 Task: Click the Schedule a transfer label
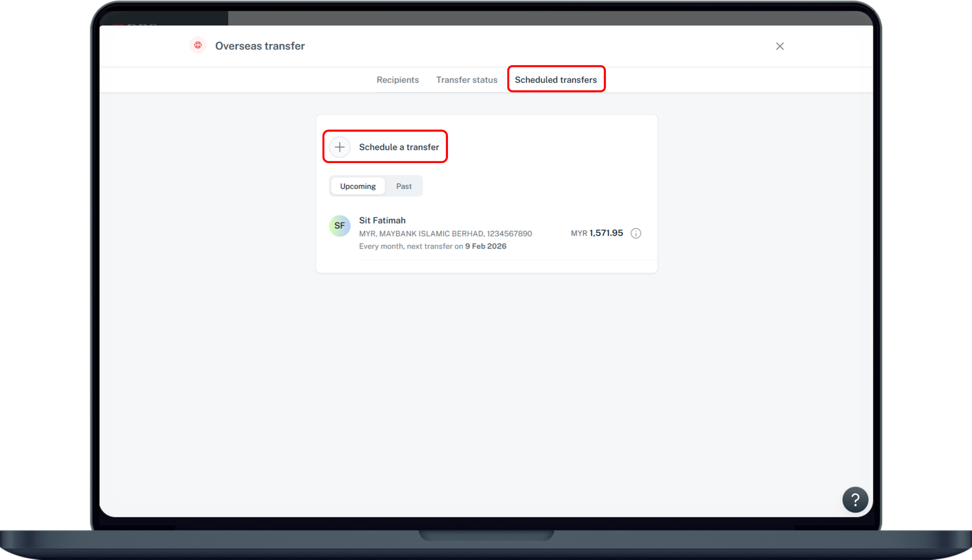pyautogui.click(x=399, y=147)
